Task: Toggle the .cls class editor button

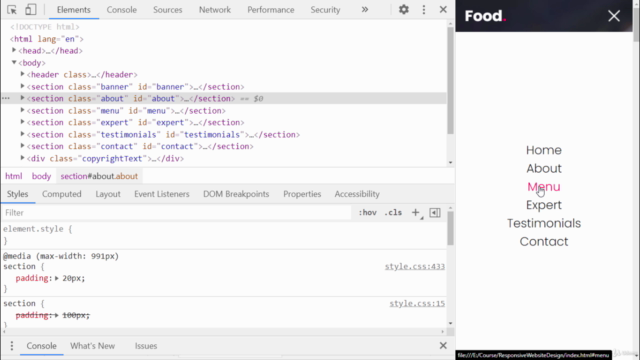Action: click(393, 213)
